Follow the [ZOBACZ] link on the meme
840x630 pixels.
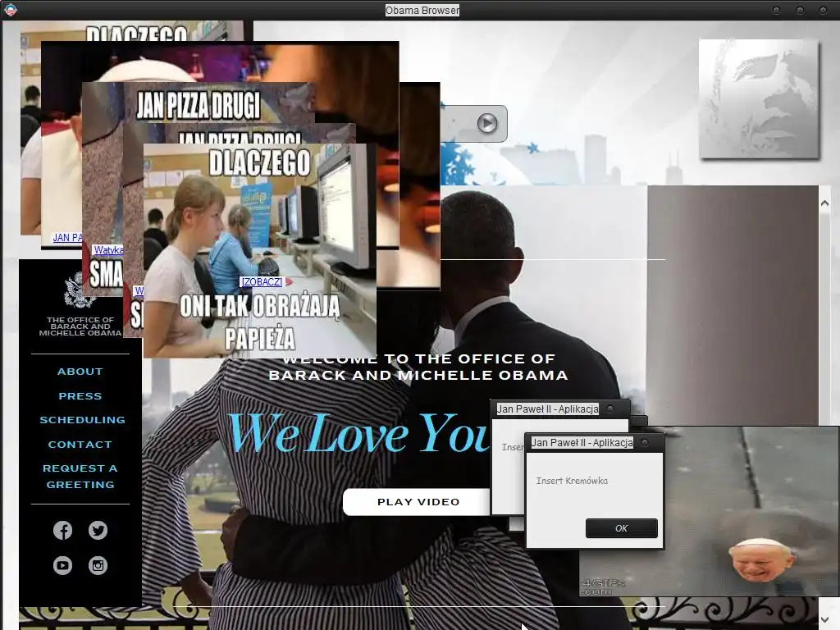[x=262, y=282]
